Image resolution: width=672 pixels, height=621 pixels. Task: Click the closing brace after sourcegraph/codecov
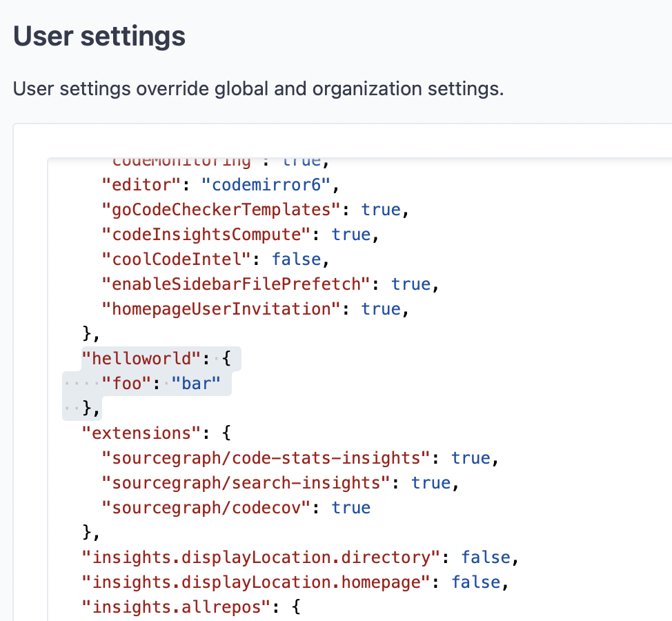tap(86, 533)
